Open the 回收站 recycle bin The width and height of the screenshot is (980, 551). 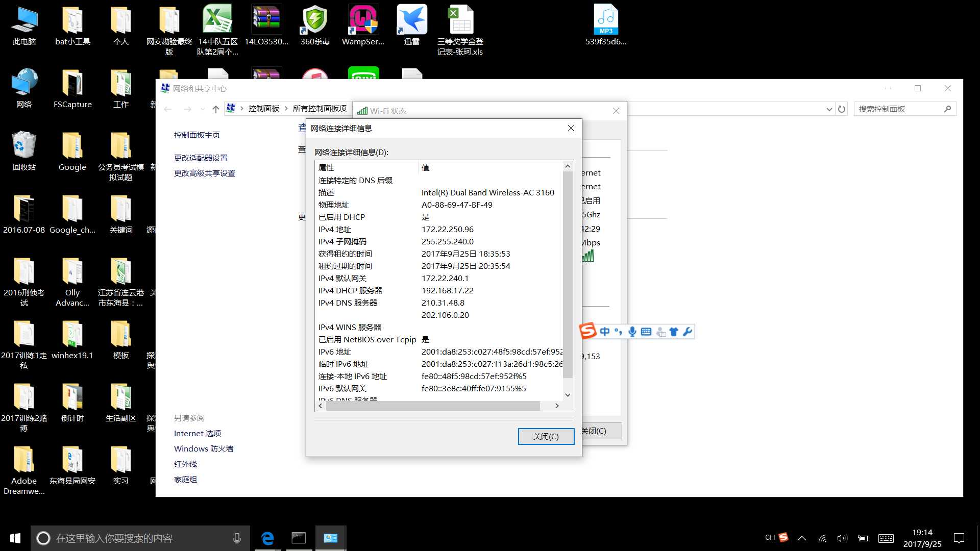coord(24,151)
